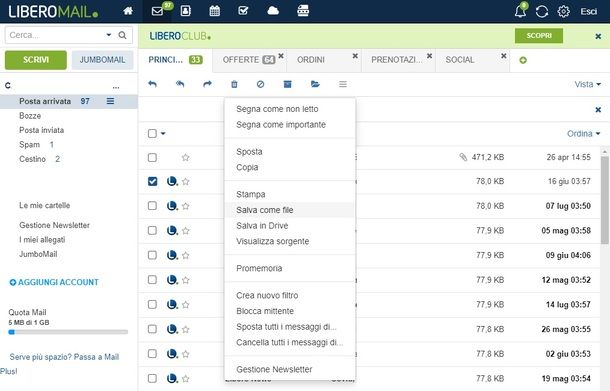Open the Posta inviata folder
The width and height of the screenshot is (610, 391).
[42, 130]
